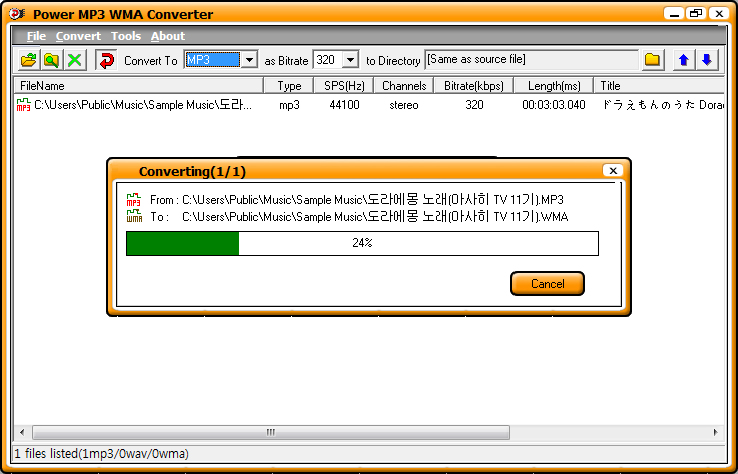Click the 00:03:03.040 length cell
The image size is (738, 474).
554,104
